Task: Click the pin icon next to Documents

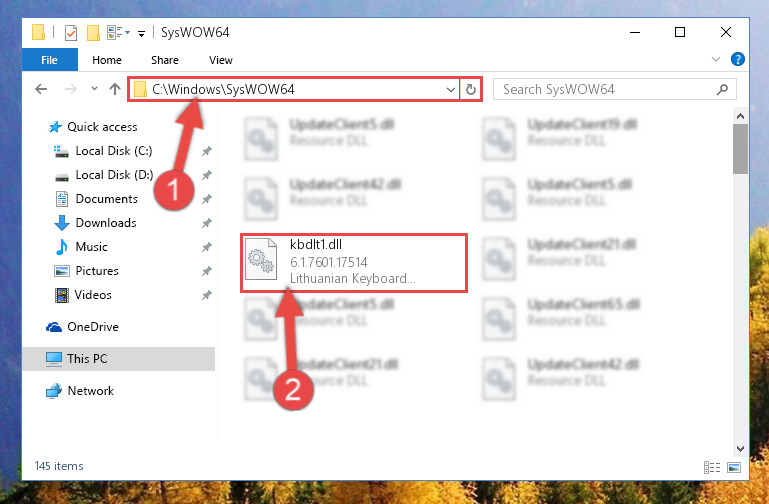Action: [x=207, y=199]
